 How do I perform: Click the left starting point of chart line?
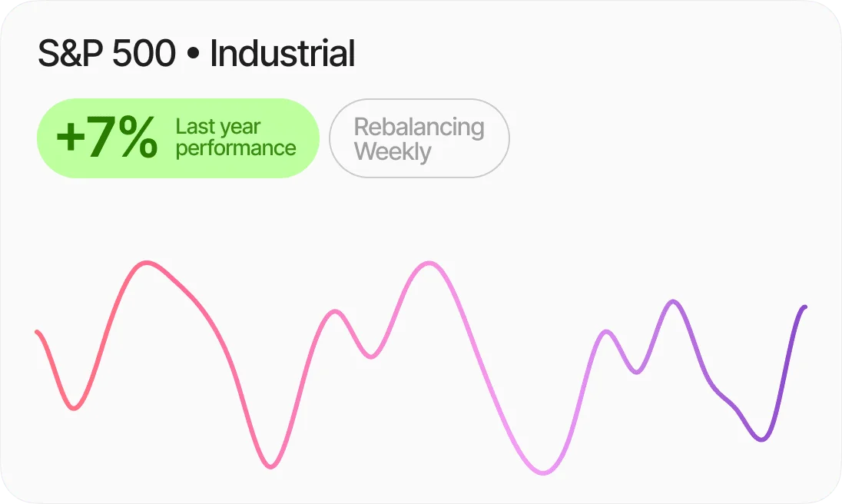pos(37,332)
